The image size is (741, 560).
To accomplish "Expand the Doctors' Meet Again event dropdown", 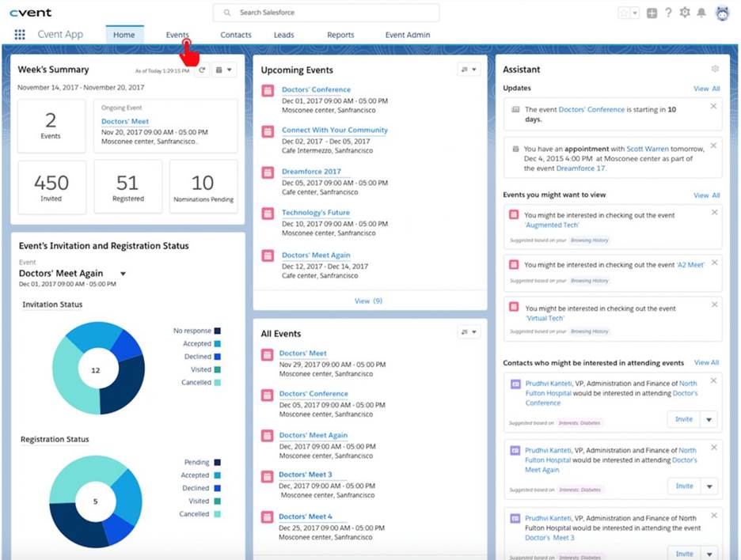I will tap(123, 274).
